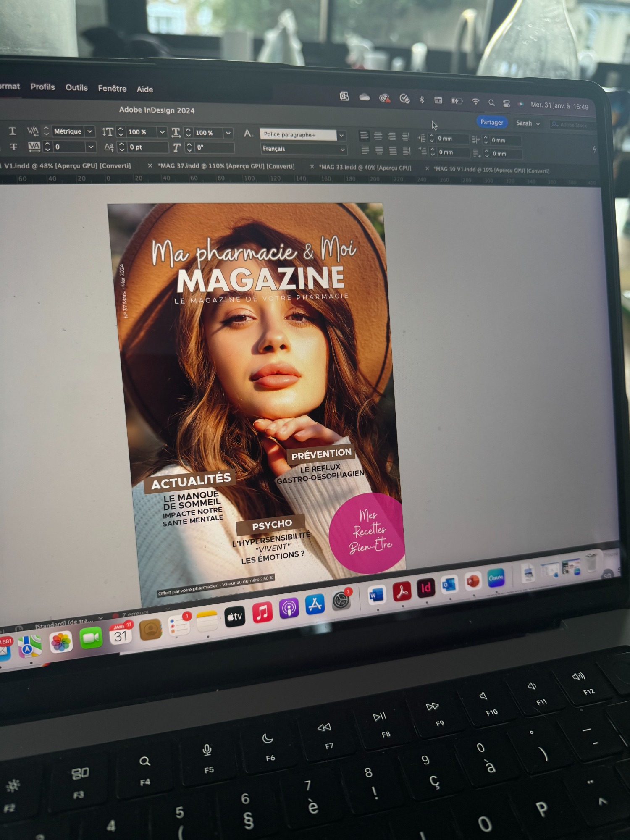Close the MAG 30 V1.indd document tab
The width and height of the screenshot is (630, 840).
[x=427, y=169]
